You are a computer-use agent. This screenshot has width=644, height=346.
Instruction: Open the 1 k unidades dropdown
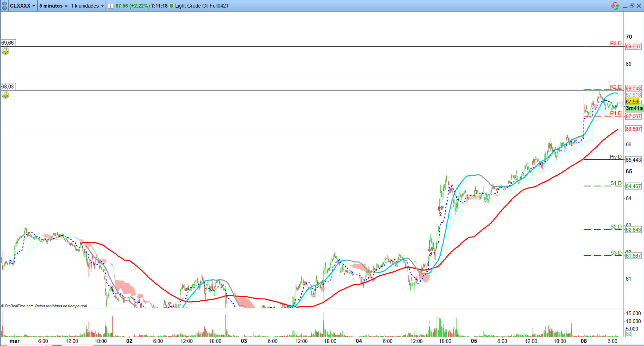coord(87,6)
